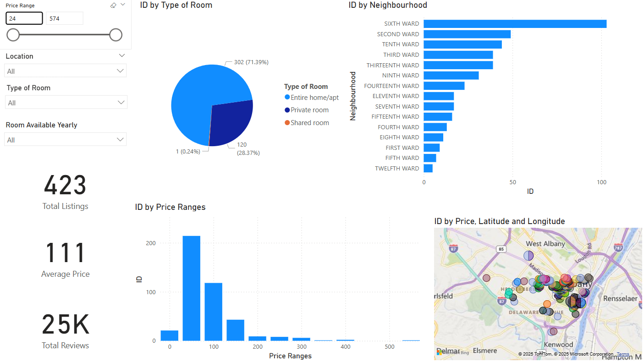The width and height of the screenshot is (644, 362).
Task: Toggle Entire home/apt in the pie chart legend
Action: point(314,97)
